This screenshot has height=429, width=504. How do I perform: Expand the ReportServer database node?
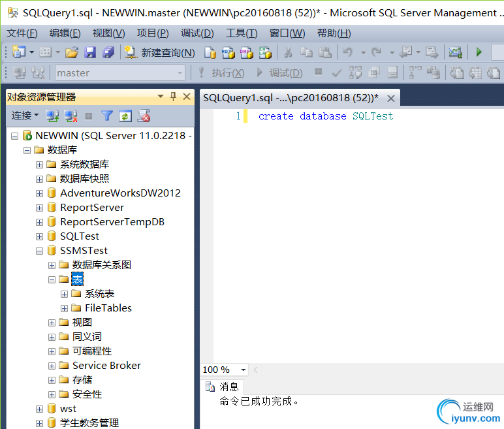pyautogui.click(x=39, y=208)
